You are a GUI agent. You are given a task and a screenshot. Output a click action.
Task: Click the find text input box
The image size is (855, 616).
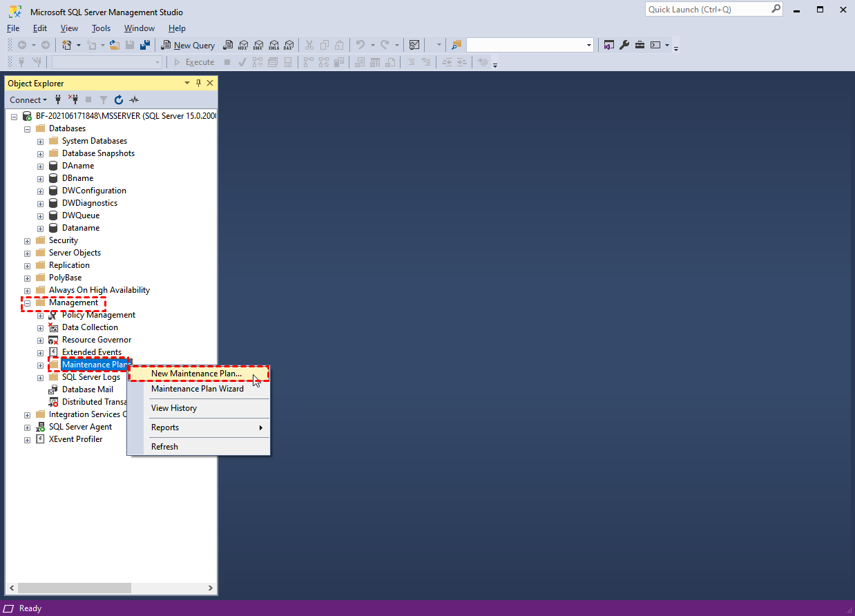pyautogui.click(x=525, y=45)
